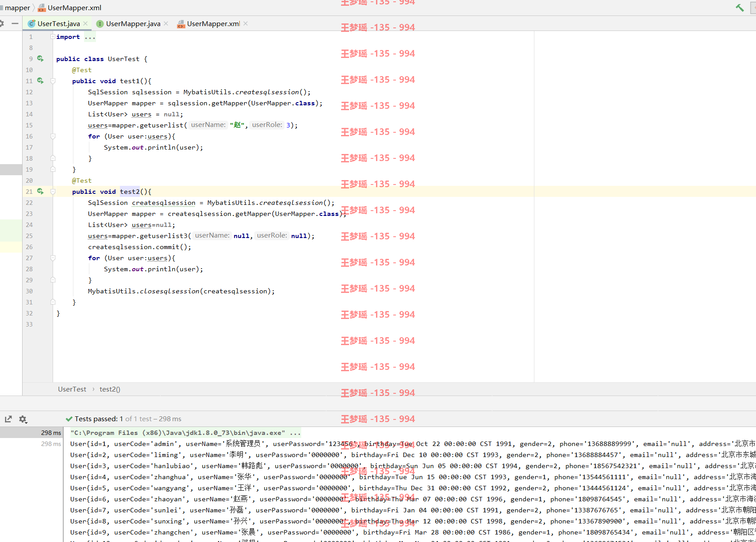Click the UserTest class name on line 9
Viewport: 756px width, 542px height.
pyautogui.click(x=123, y=59)
